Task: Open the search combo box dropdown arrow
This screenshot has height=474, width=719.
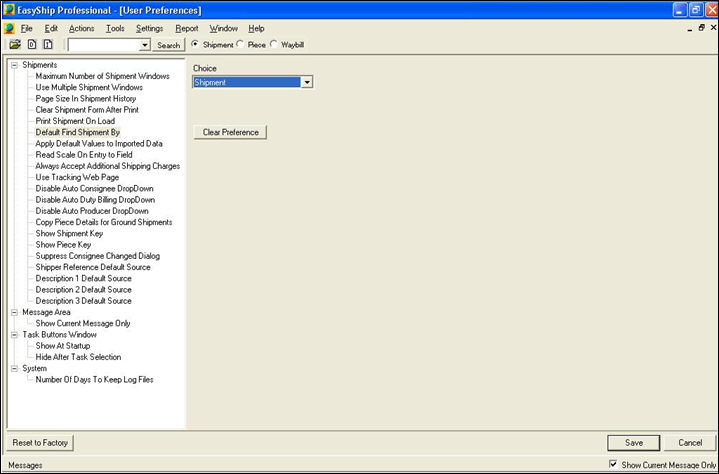Action: pos(145,45)
